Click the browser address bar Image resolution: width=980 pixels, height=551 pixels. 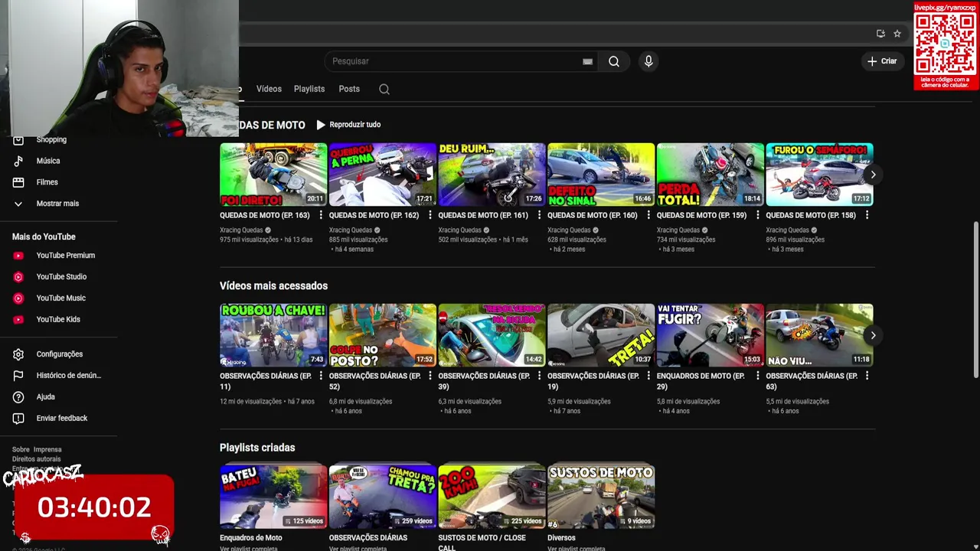tap(559, 34)
